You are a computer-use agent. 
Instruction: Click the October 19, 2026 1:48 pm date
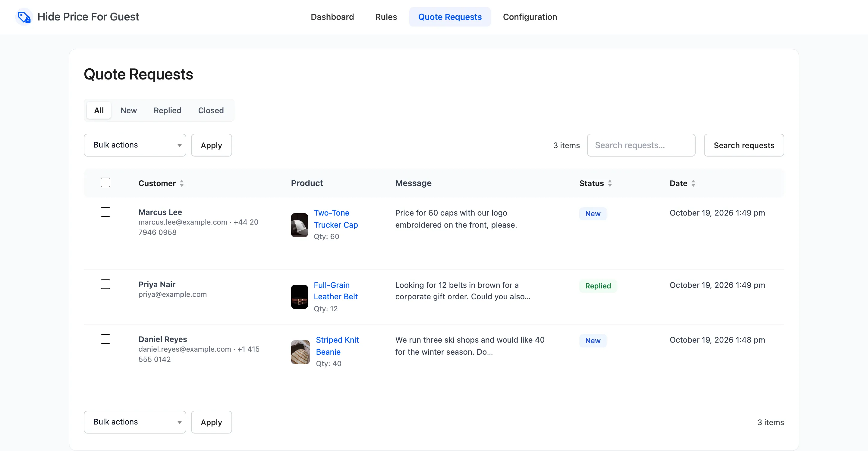(x=717, y=340)
